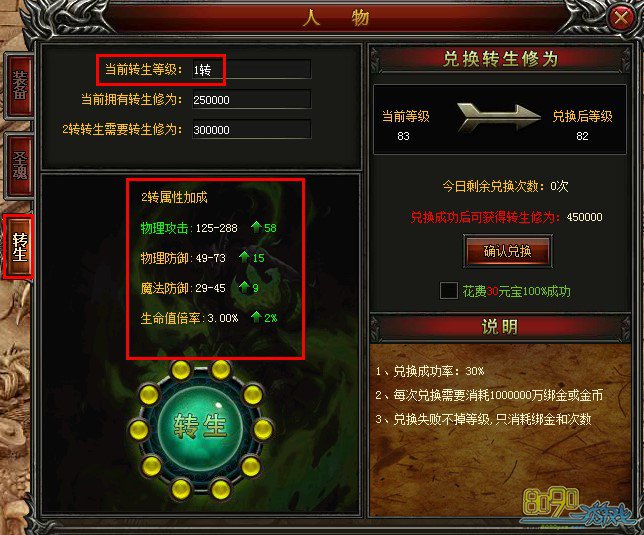Click the green up arrow beside 魔法防御
This screenshot has width=644, height=535.
click(x=245, y=287)
